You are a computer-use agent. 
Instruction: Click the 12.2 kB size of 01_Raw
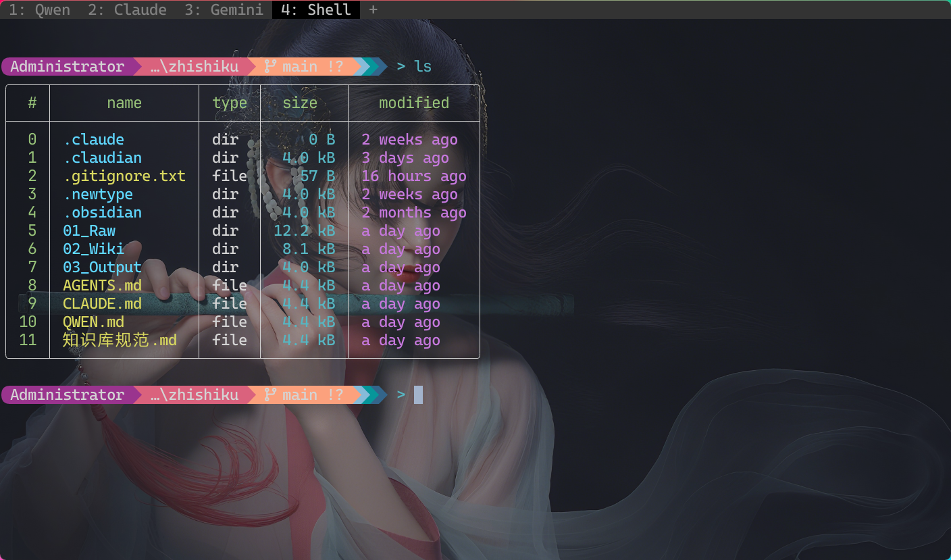point(305,231)
